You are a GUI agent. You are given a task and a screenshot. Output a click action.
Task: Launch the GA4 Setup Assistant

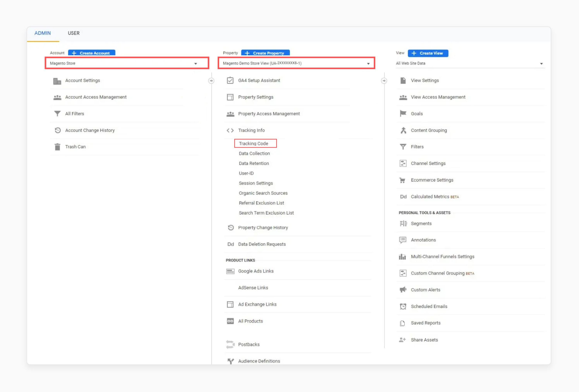(230, 80)
